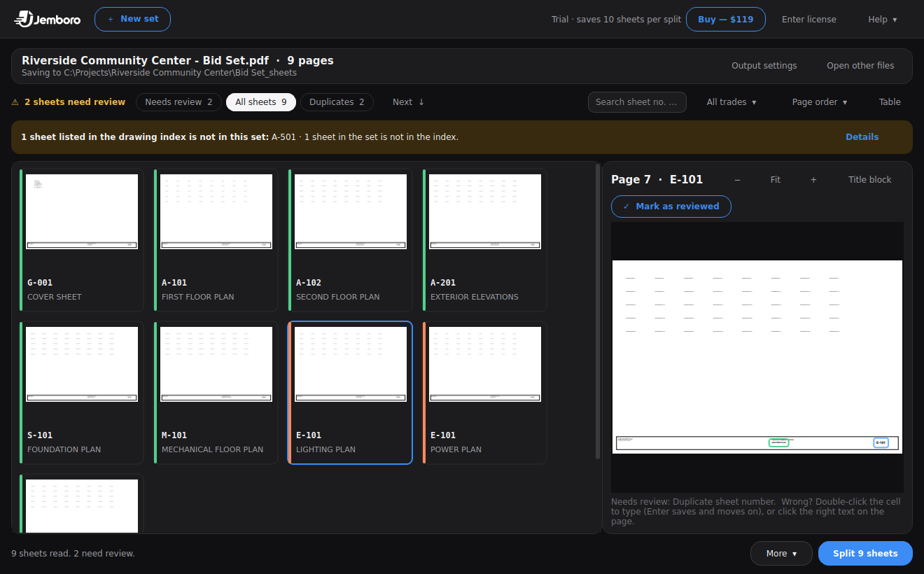
Task: Zoom out the page preview with minus
Action: 737,180
